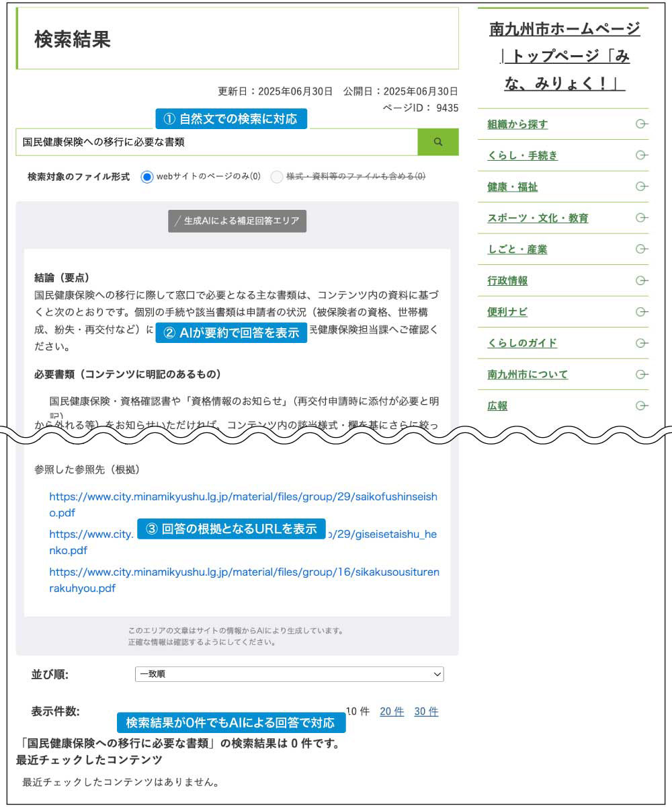Go to 南九州市について menu link
The height and width of the screenshot is (807, 672).
pos(528,375)
